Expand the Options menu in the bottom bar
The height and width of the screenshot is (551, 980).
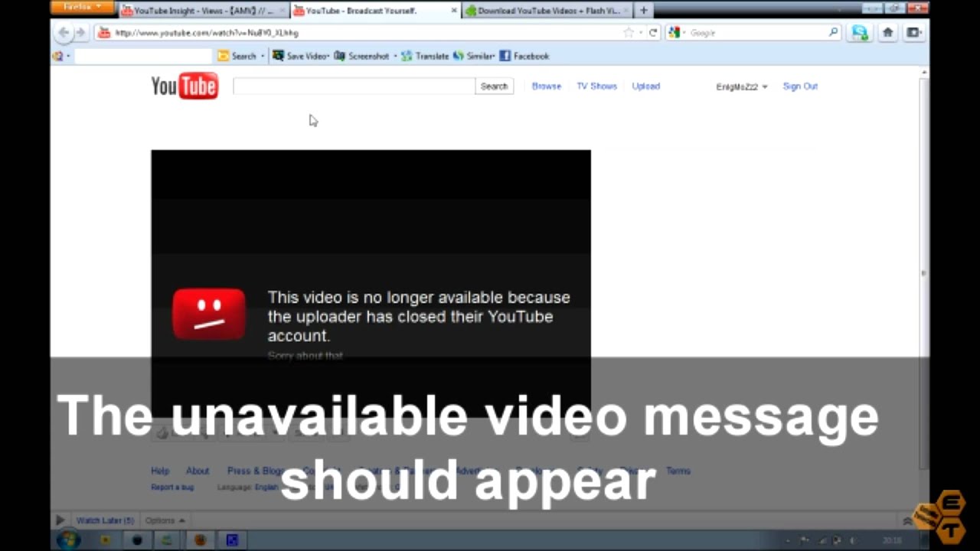pyautogui.click(x=165, y=520)
